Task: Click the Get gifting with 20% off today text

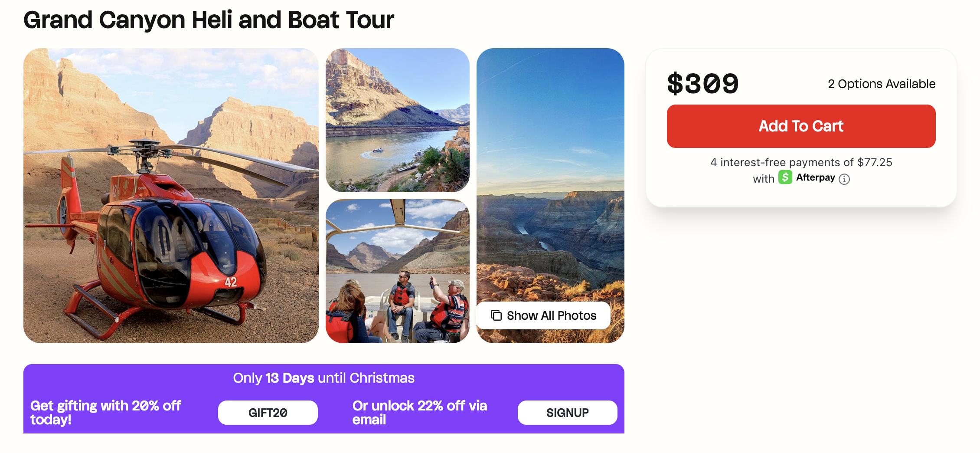Action: (x=105, y=412)
